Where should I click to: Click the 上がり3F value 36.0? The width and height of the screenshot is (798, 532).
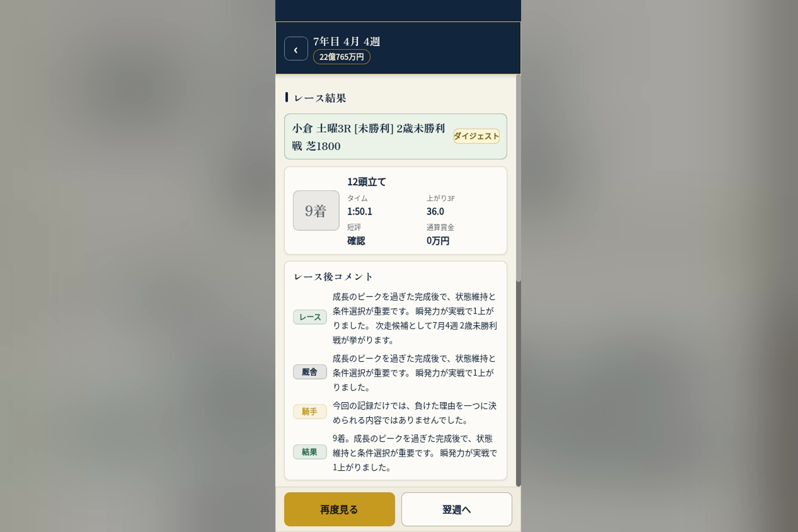[435, 211]
